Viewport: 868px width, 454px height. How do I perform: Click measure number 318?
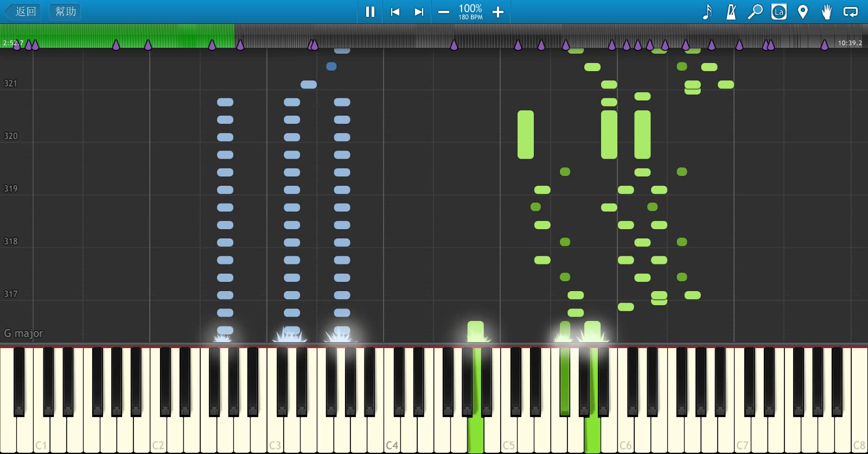11,241
